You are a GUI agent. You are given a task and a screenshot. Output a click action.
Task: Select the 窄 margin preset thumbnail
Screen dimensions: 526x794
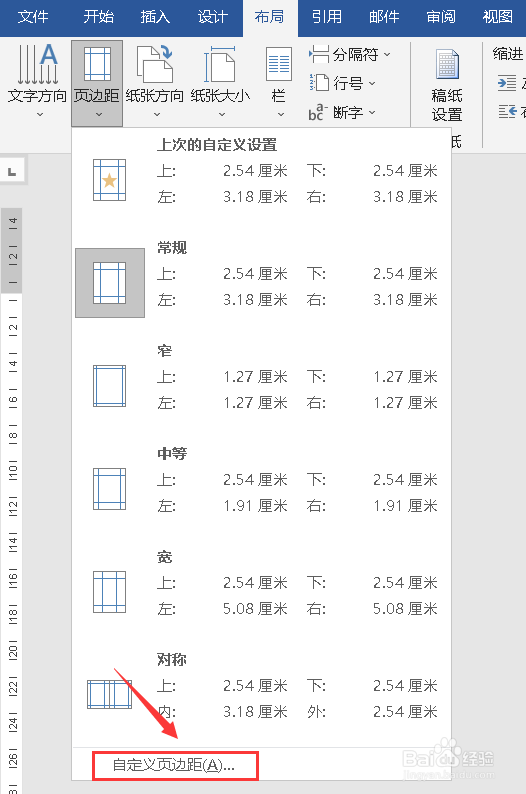pos(109,386)
